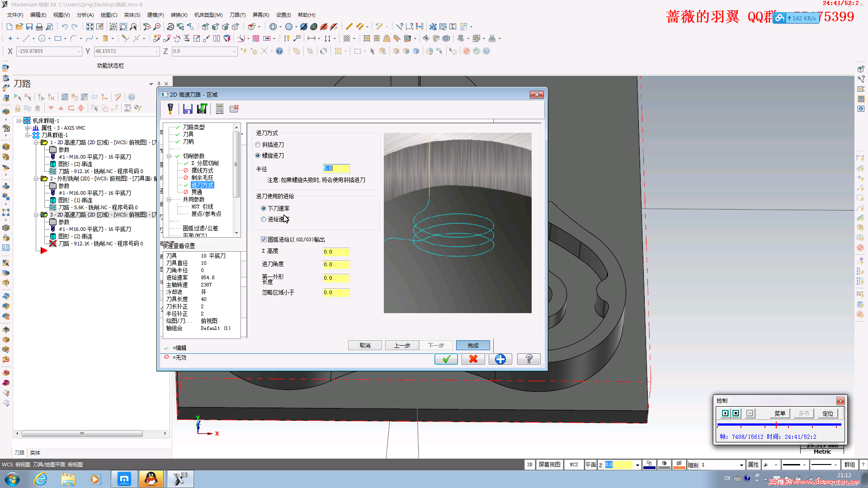The image size is (868, 488).
Task: Toggle the 圆弧进给以 (G2/G3)输出 checkbox
Action: click(264, 239)
